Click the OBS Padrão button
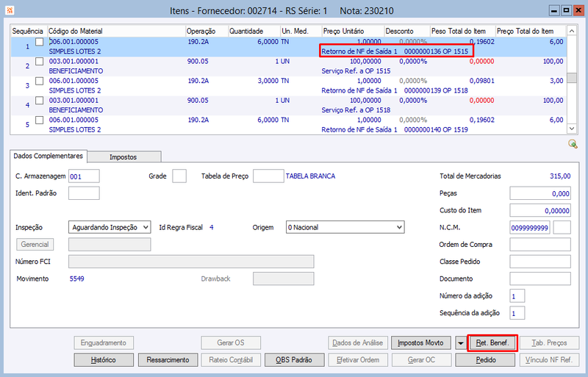 click(x=294, y=360)
